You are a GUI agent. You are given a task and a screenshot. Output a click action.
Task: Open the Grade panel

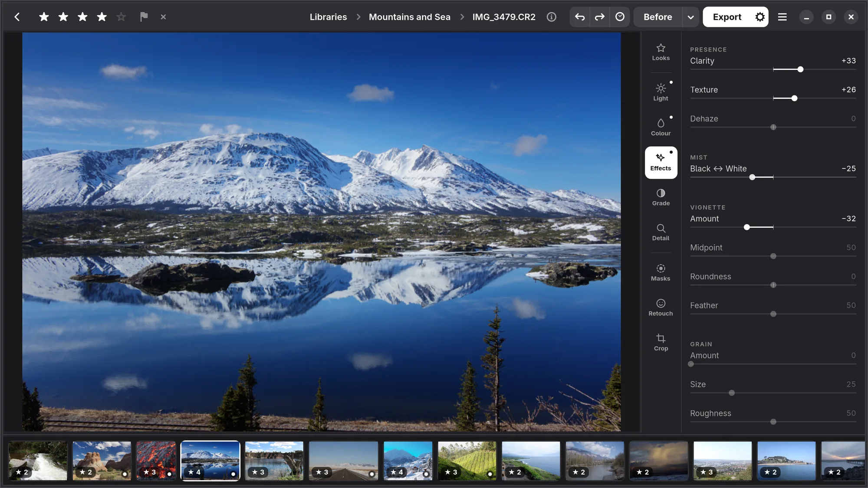661,197
